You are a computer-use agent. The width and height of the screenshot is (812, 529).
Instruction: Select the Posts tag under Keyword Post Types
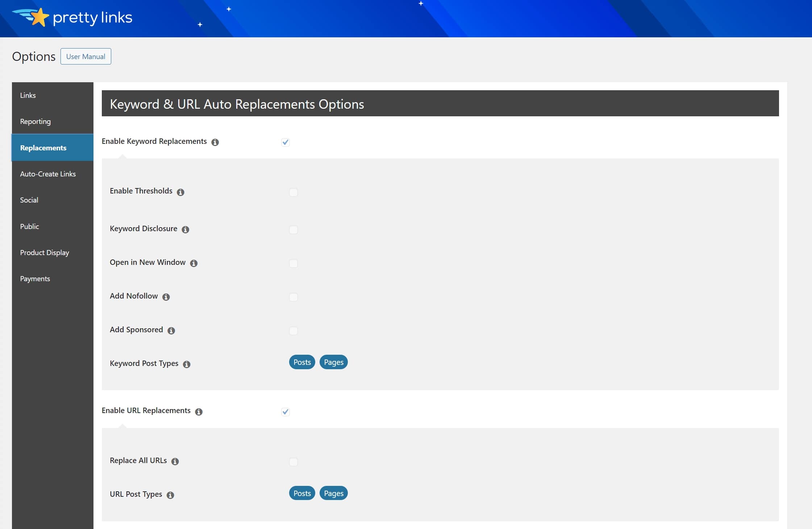pyautogui.click(x=302, y=362)
